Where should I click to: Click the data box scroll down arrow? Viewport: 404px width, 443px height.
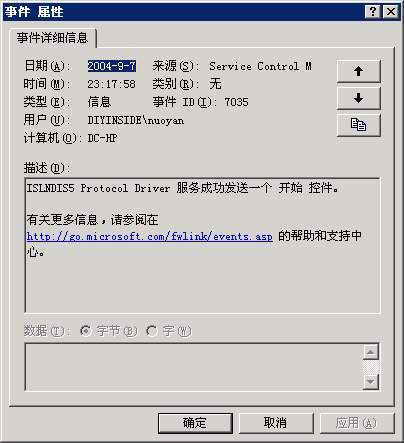point(371,381)
